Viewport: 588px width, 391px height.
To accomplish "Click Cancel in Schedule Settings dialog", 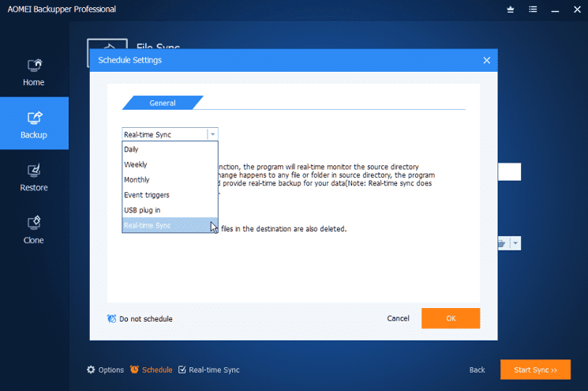I will 398,318.
